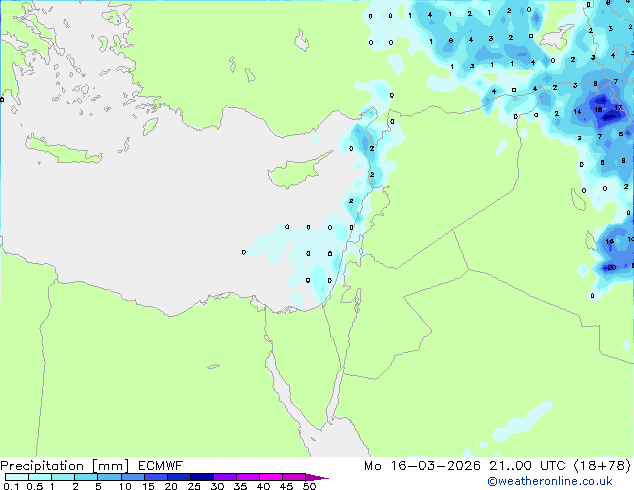Viewport: 634px width, 490px height.
Task: Pick the 45–50 mm legend swatch
Action: [x=294, y=477]
